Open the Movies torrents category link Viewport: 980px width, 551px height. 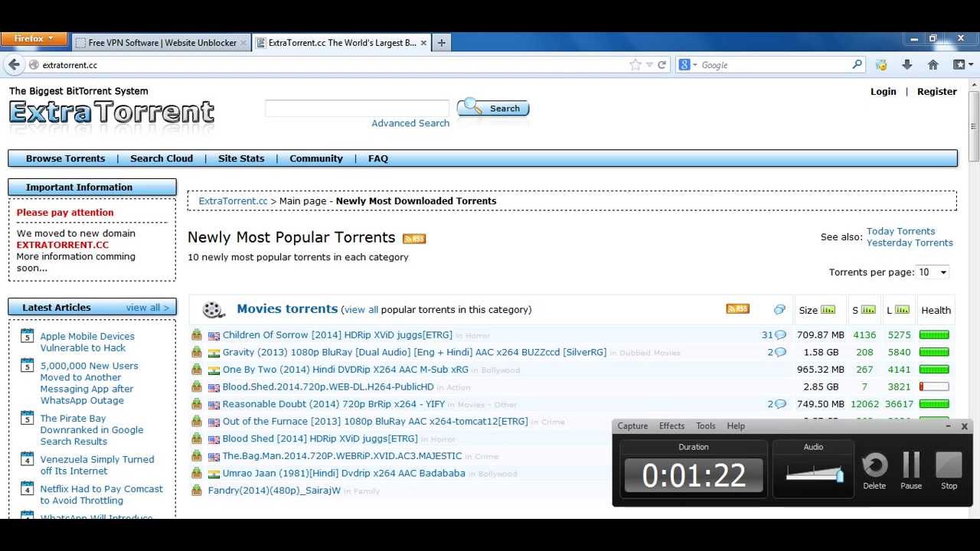(x=287, y=308)
